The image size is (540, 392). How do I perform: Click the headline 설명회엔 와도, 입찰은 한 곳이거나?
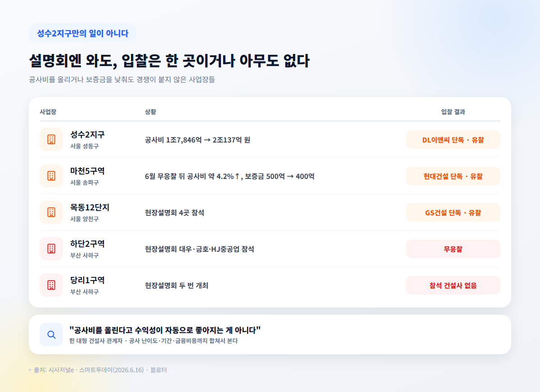point(169,61)
